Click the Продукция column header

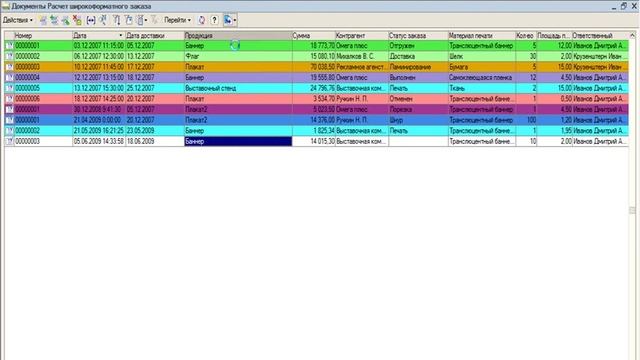coord(238,36)
